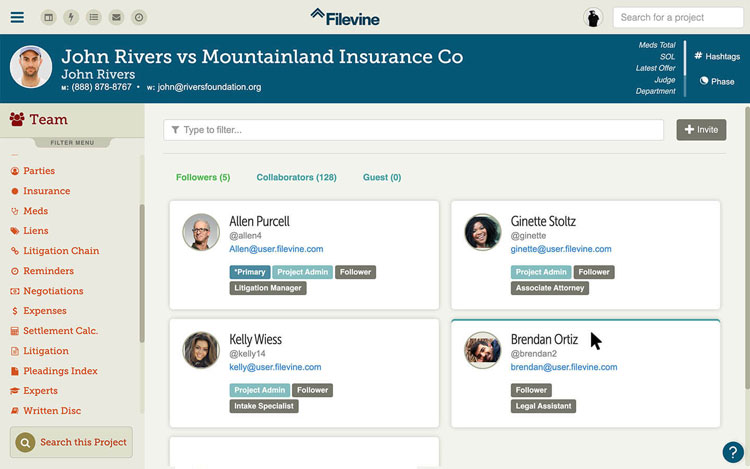Click the panel layout icon in top bar
The width and height of the screenshot is (750, 469).
[48, 17]
